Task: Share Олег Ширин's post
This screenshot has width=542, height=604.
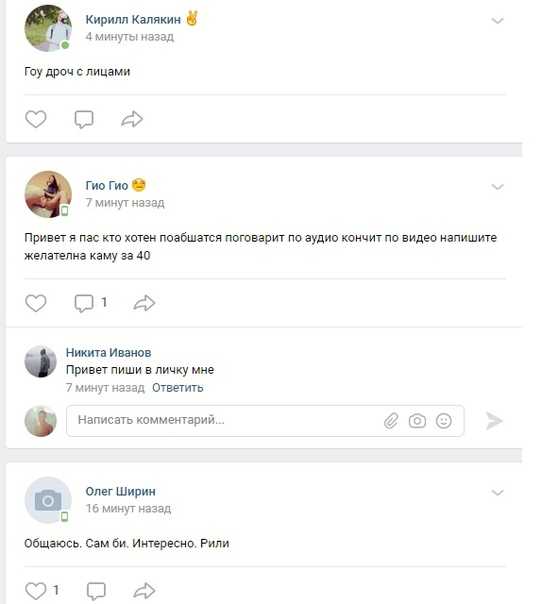Action: point(144,591)
